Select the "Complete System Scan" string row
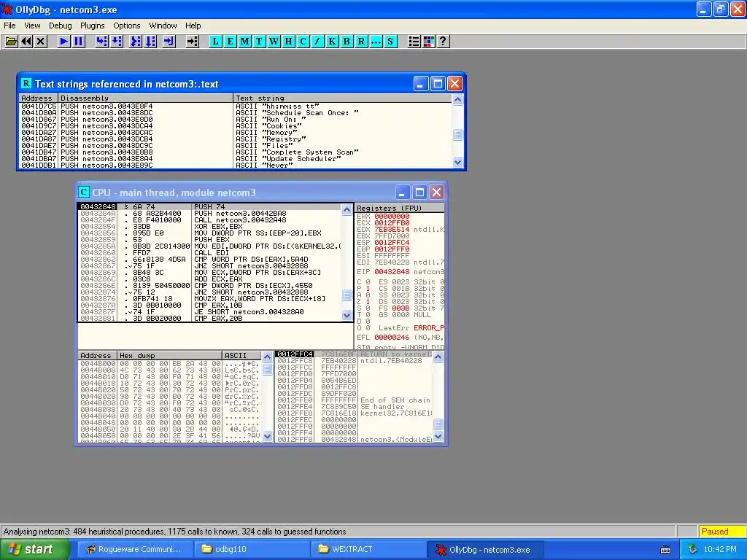Screen dimensions: 747x560 pos(236,152)
